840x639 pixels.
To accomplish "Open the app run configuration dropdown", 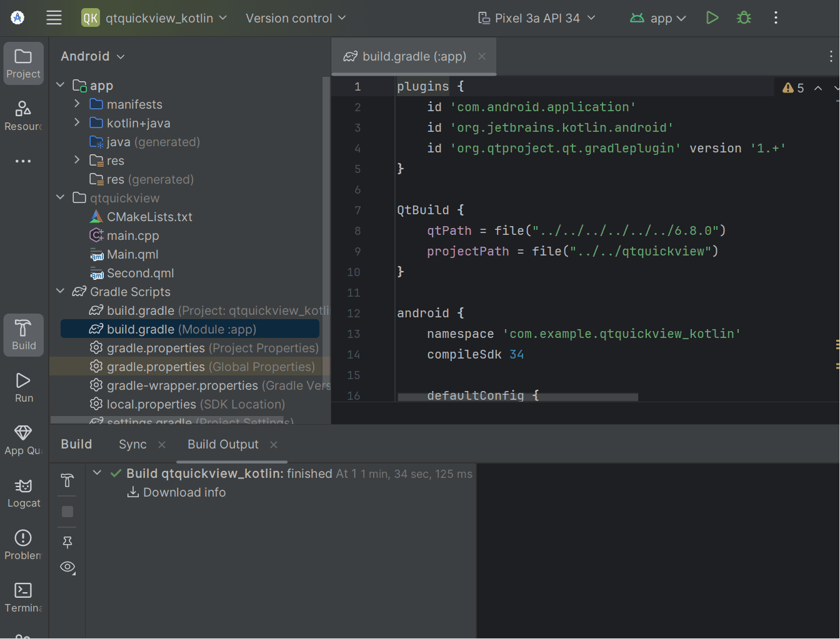I will pyautogui.click(x=658, y=17).
